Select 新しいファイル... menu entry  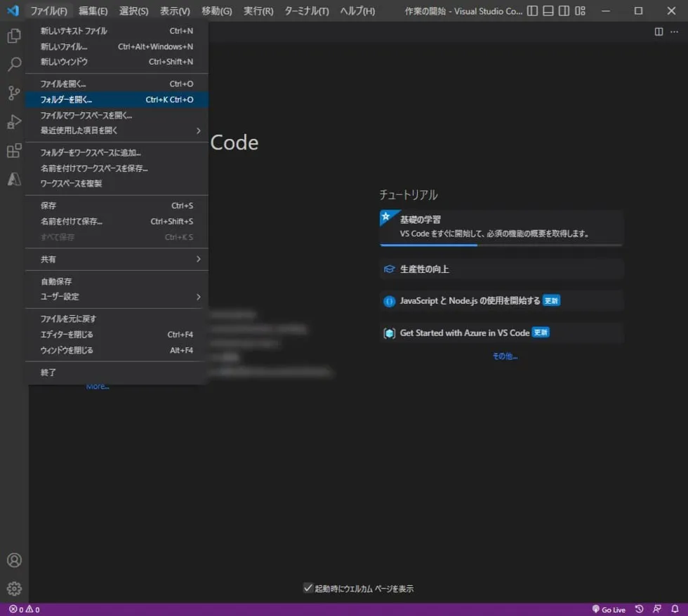click(x=117, y=46)
